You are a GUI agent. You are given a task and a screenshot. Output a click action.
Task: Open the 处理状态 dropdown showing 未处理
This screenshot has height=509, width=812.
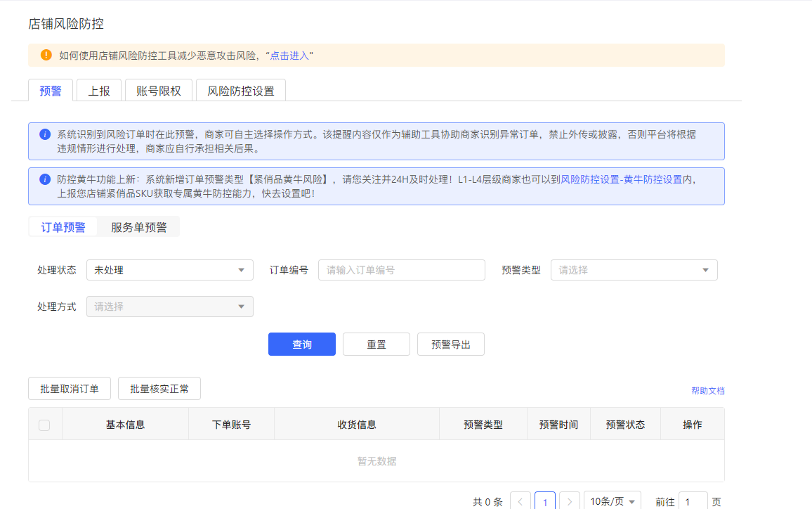click(169, 270)
